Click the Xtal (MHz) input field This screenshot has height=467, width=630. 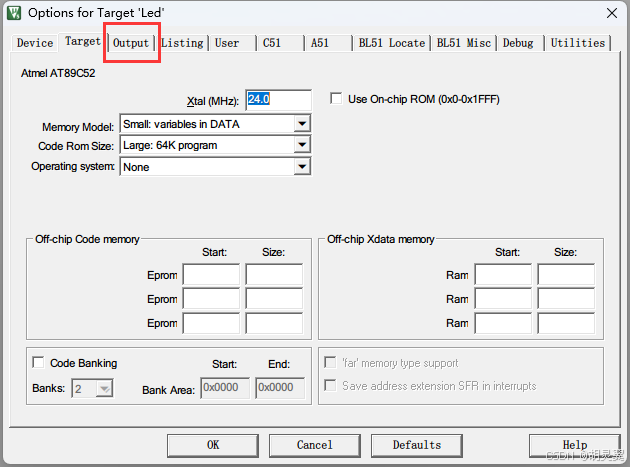pyautogui.click(x=278, y=100)
